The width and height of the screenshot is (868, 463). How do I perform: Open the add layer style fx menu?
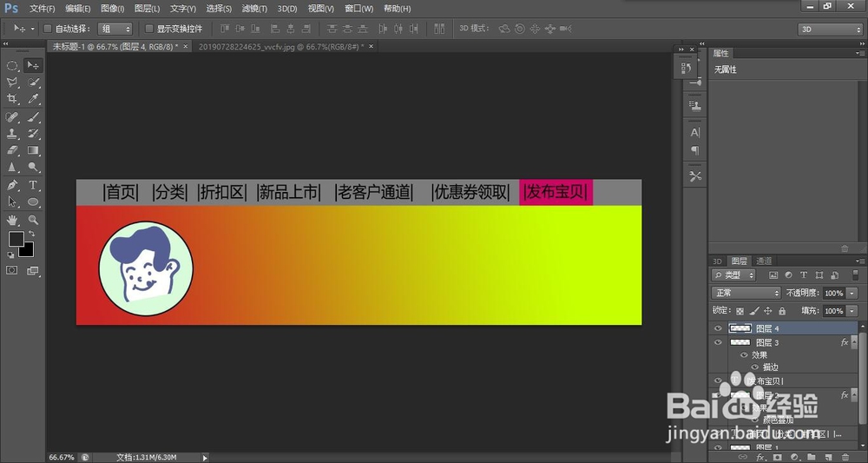point(760,457)
